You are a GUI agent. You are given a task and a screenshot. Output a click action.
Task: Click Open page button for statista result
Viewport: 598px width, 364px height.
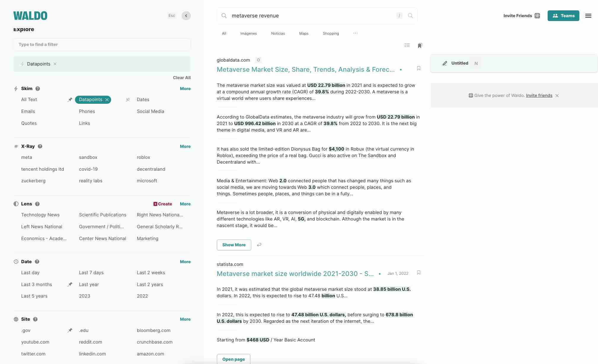pos(234,359)
